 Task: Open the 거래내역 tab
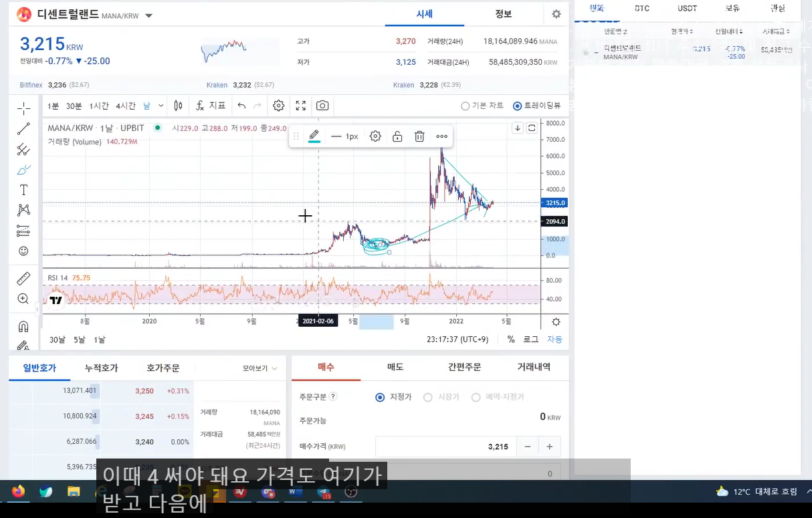[x=534, y=367]
